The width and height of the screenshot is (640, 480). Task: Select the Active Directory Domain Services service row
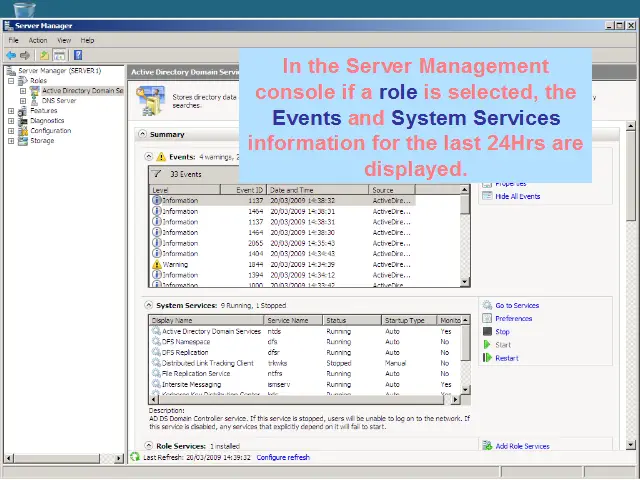click(305, 331)
